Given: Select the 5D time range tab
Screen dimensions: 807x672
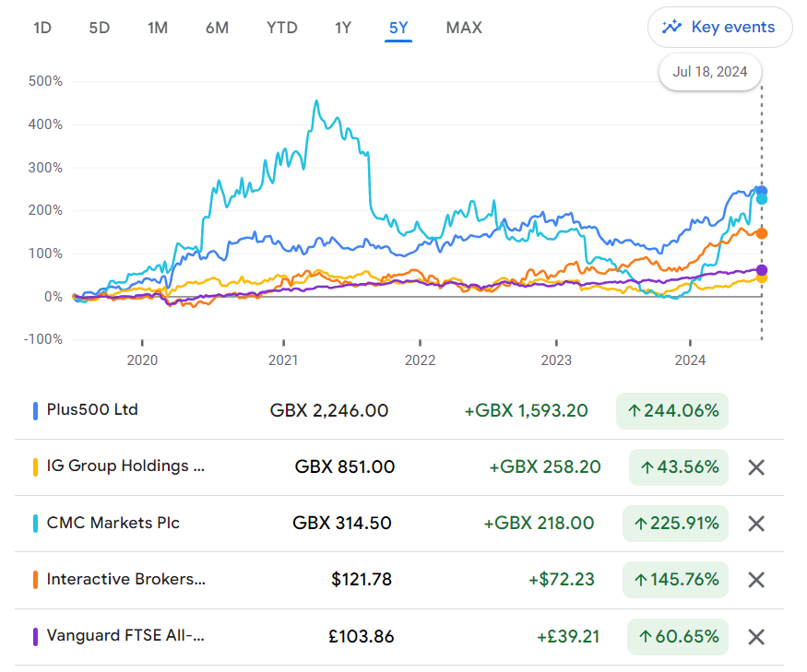Looking at the screenshot, I should 100,28.
